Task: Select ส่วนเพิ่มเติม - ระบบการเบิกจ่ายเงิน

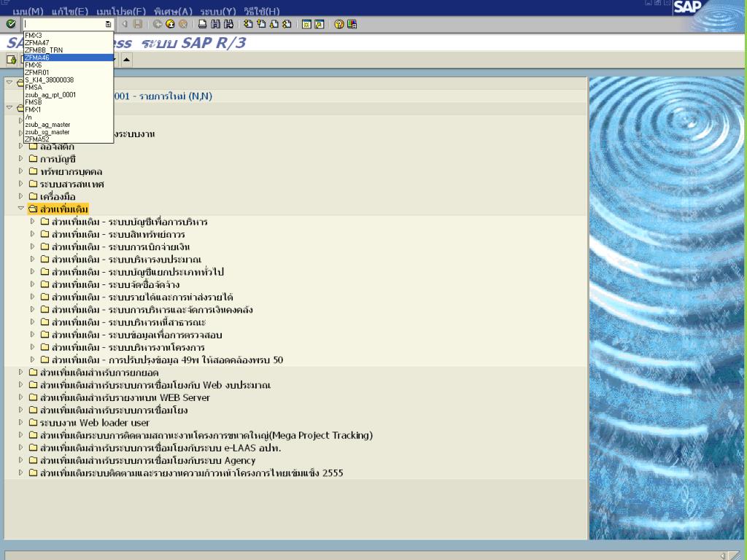Action: (121, 247)
